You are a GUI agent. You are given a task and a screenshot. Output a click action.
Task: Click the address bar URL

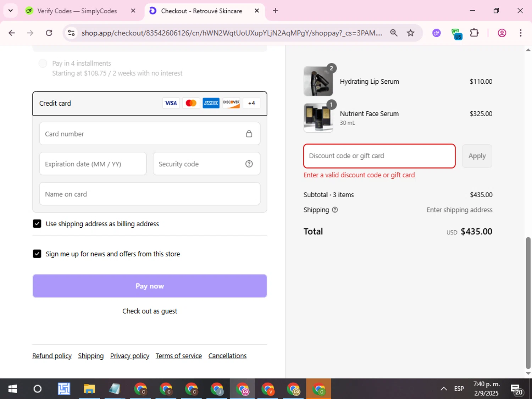point(232,33)
